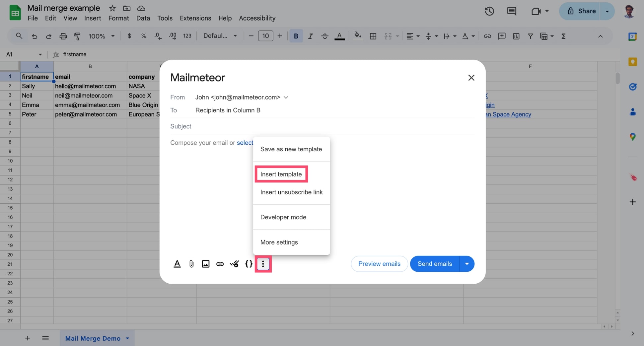This screenshot has width=644, height=346.
Task: Add a new sheet with the plus button
Action: tap(28, 338)
